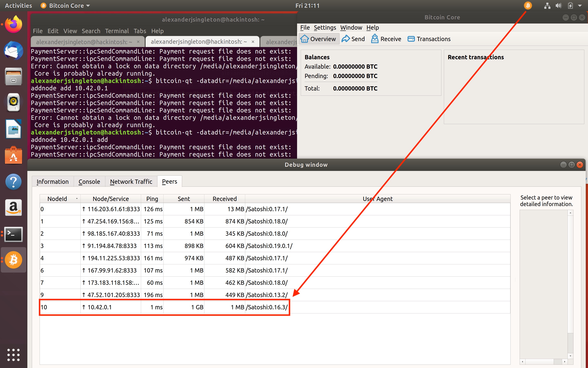Viewport: 588px width, 368px height.
Task: Open Transactions page in Bitcoin Core
Action: tap(429, 39)
